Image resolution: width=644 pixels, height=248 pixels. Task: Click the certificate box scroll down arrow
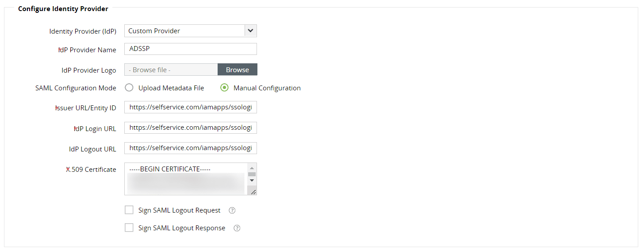(x=252, y=180)
